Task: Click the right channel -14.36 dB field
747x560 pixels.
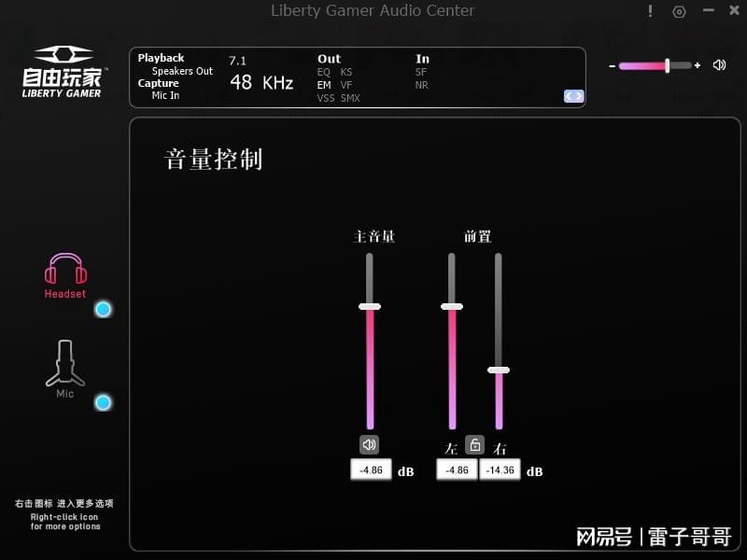Action: (500, 470)
